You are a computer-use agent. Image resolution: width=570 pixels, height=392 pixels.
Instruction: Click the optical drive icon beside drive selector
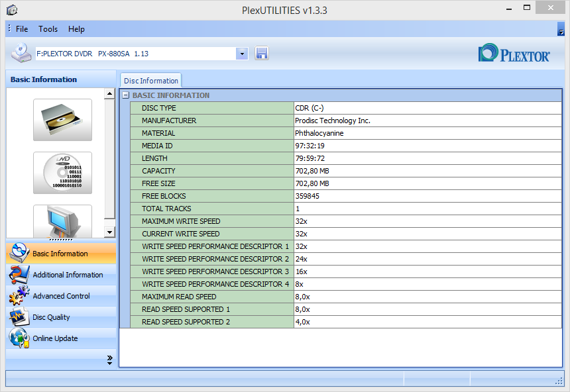(21, 53)
